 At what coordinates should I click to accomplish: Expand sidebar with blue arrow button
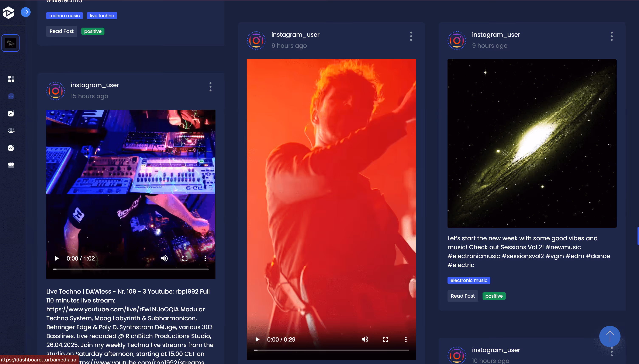[x=25, y=12]
